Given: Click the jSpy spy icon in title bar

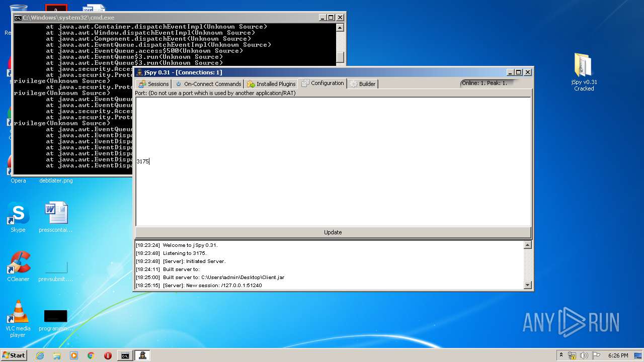Looking at the screenshot, I should click(x=139, y=72).
